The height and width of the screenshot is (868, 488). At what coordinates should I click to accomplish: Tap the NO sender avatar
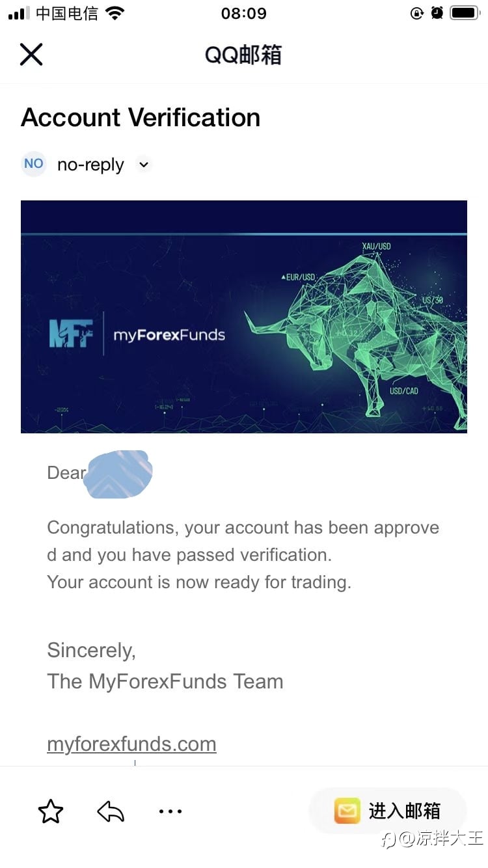tap(34, 164)
